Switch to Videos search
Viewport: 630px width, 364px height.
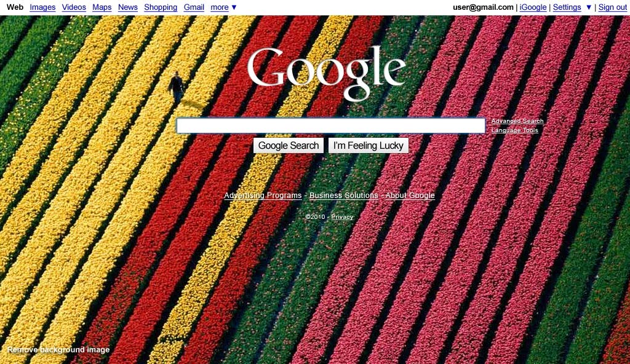(x=74, y=7)
